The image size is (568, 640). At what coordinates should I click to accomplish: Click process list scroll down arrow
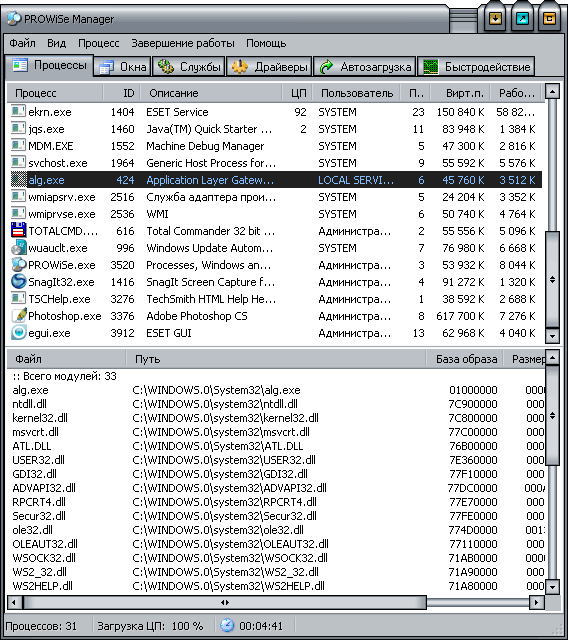pos(552,336)
